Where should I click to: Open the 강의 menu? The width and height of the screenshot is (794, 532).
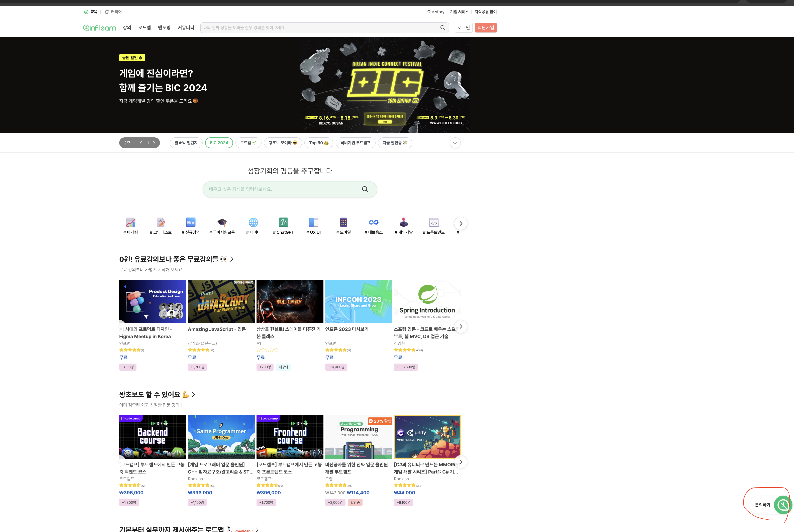[x=127, y=27]
